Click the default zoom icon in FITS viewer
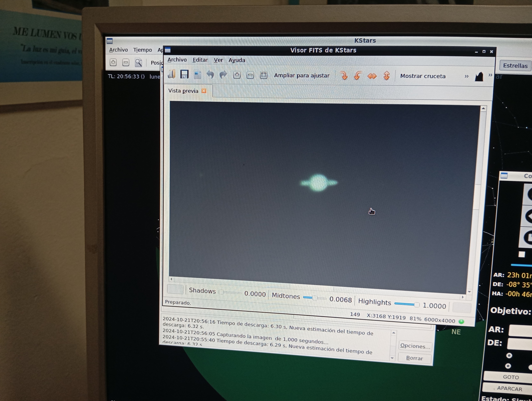The width and height of the screenshot is (532, 401). click(264, 75)
